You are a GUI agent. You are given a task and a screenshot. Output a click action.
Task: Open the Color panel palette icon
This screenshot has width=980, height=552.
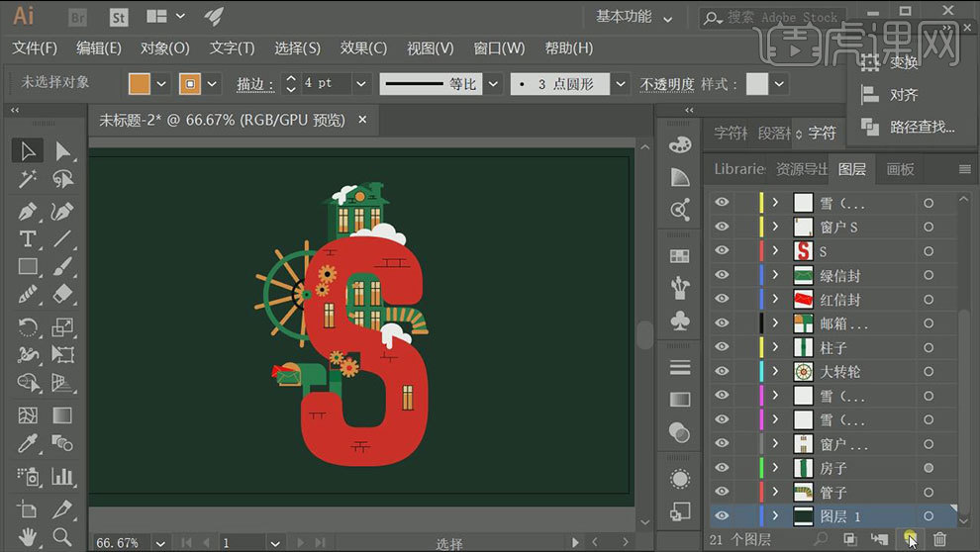point(680,144)
